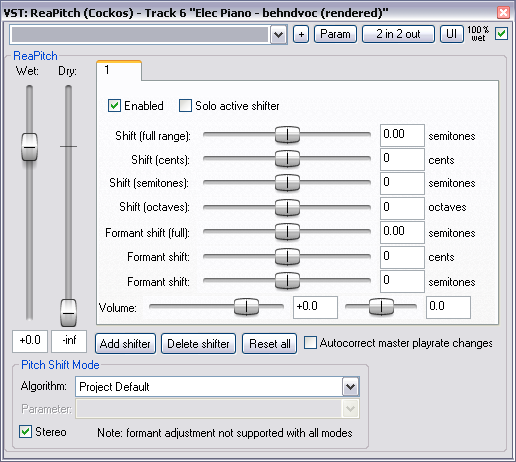Click the Delete shifter button
This screenshot has height=462, width=516.
(x=198, y=344)
